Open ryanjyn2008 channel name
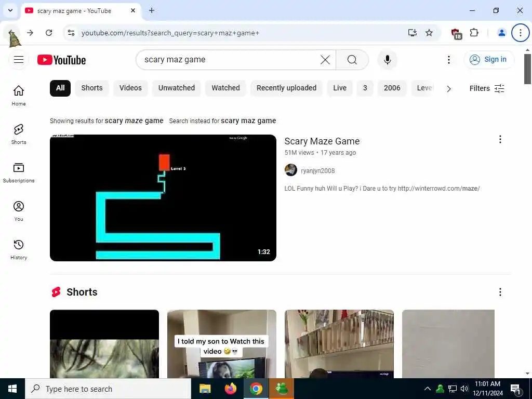 pos(317,170)
